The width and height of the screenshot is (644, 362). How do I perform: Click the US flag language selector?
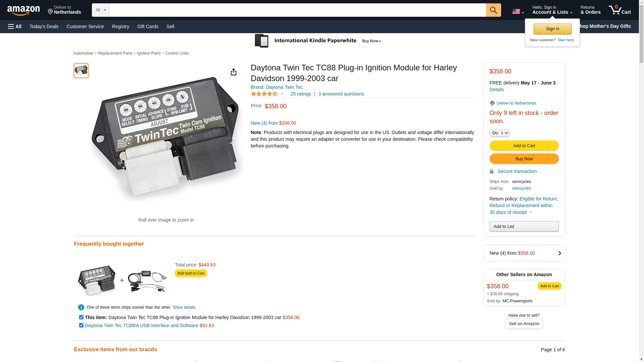coord(518,11)
